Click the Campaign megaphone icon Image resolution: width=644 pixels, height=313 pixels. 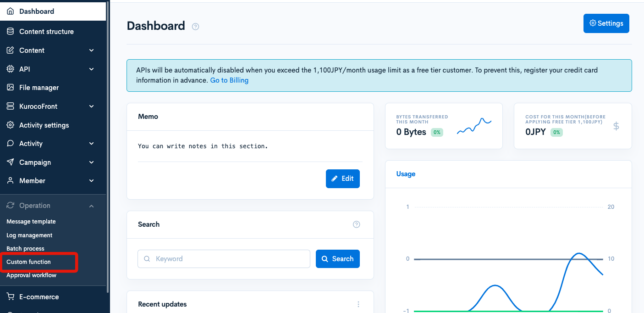[10, 162]
